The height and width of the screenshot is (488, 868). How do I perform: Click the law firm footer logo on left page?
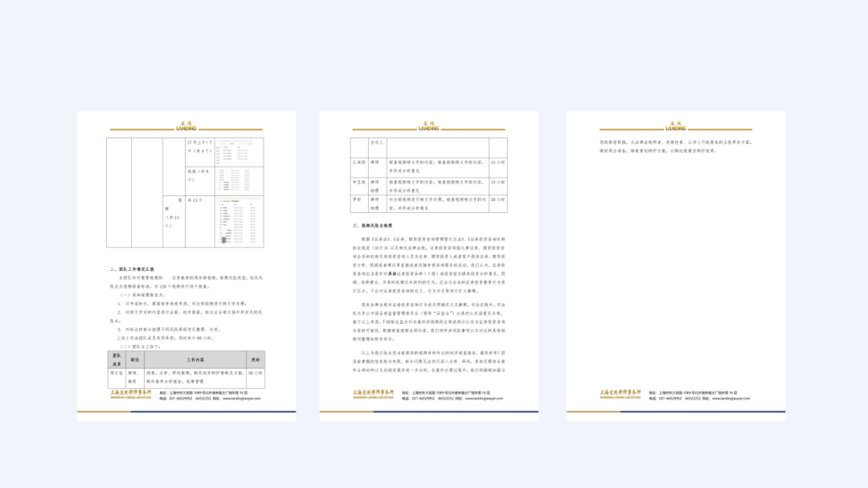pyautogui.click(x=129, y=394)
